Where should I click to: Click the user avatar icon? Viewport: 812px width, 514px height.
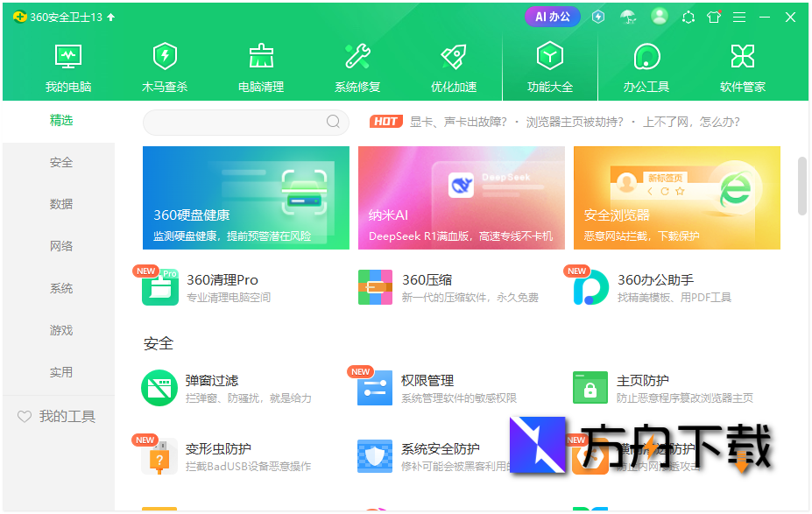(x=659, y=16)
